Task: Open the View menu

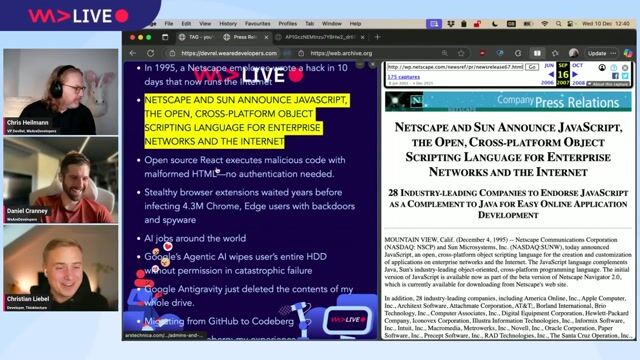Action: coord(205,24)
